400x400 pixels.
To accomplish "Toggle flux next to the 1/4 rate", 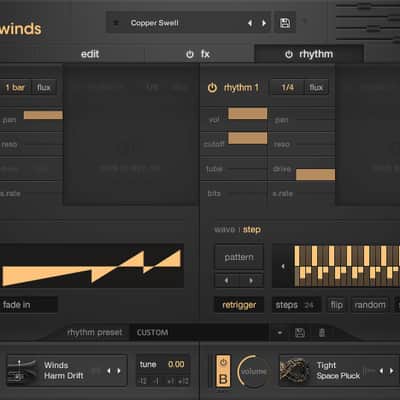I will (x=316, y=88).
